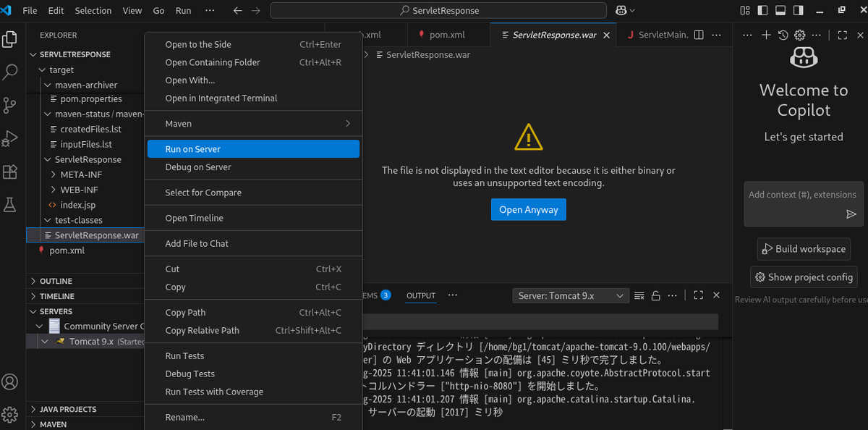This screenshot has height=430, width=868.
Task: Open pom.properties in the explorer
Action: 91,99
